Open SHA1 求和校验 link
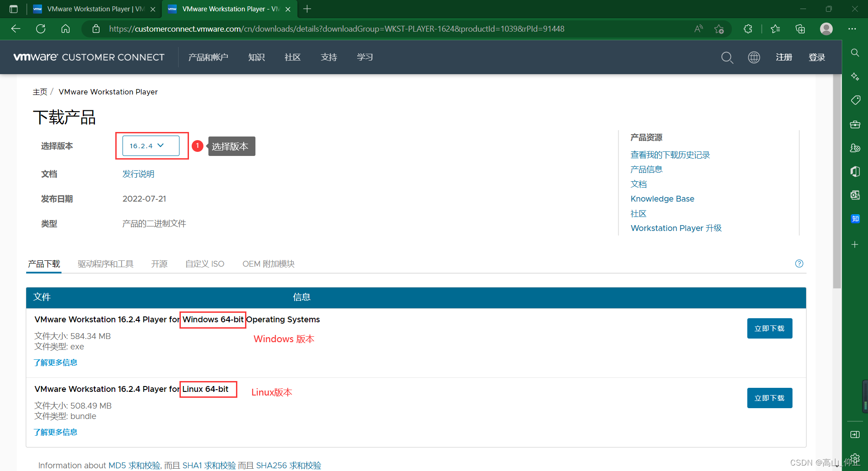868x471 pixels. point(209,465)
